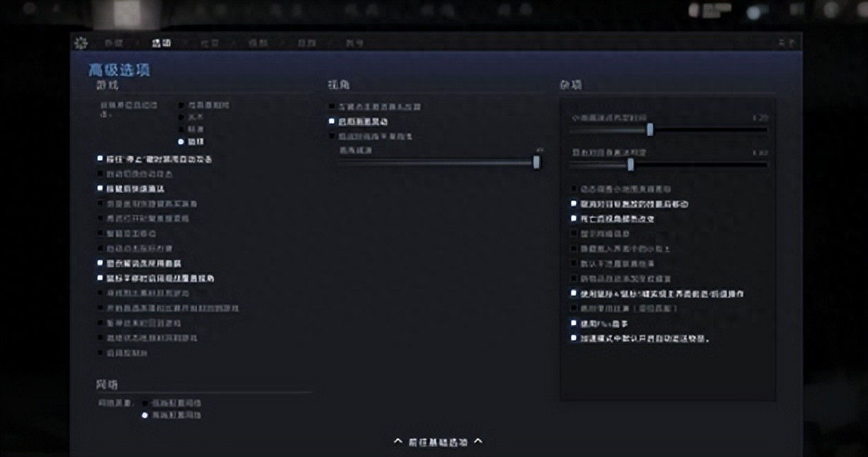
Task: Switch to the 快捷键 hotkeys tab
Action: click(114, 43)
